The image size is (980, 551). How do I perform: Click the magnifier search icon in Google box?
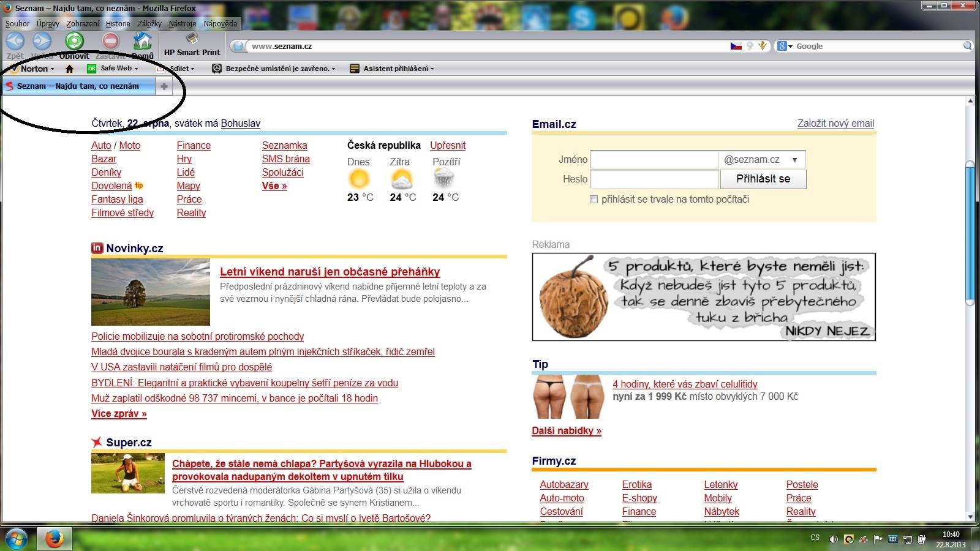click(968, 46)
